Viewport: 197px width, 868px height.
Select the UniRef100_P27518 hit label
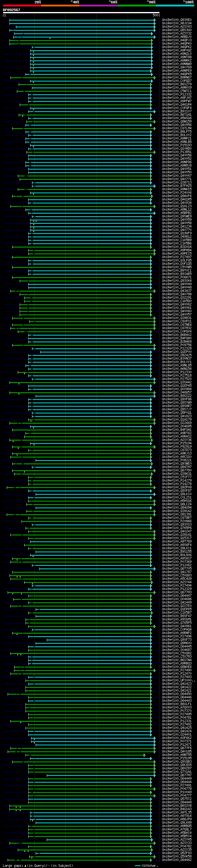pos(177,375)
